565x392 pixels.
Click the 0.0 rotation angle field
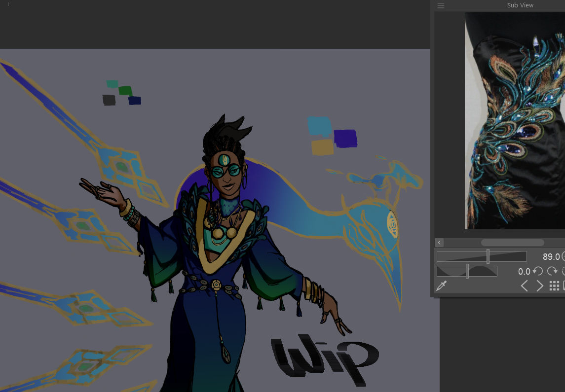coord(524,272)
